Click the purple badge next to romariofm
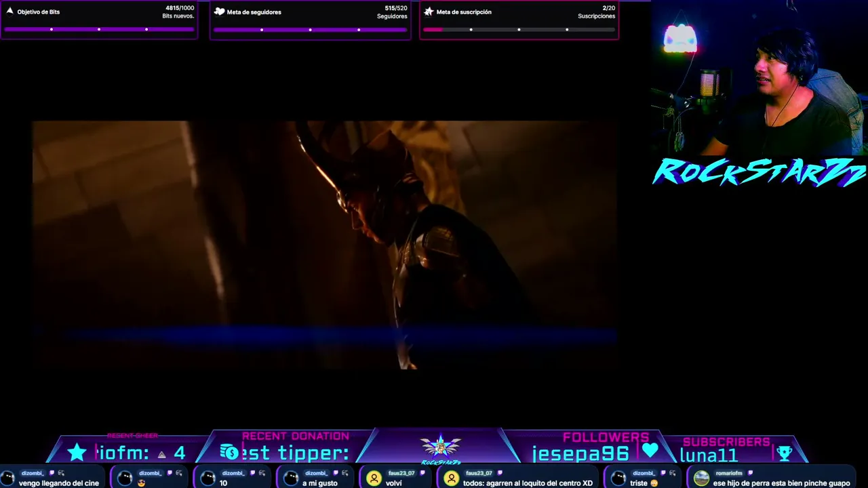This screenshot has height=488, width=868. pyautogui.click(x=750, y=473)
